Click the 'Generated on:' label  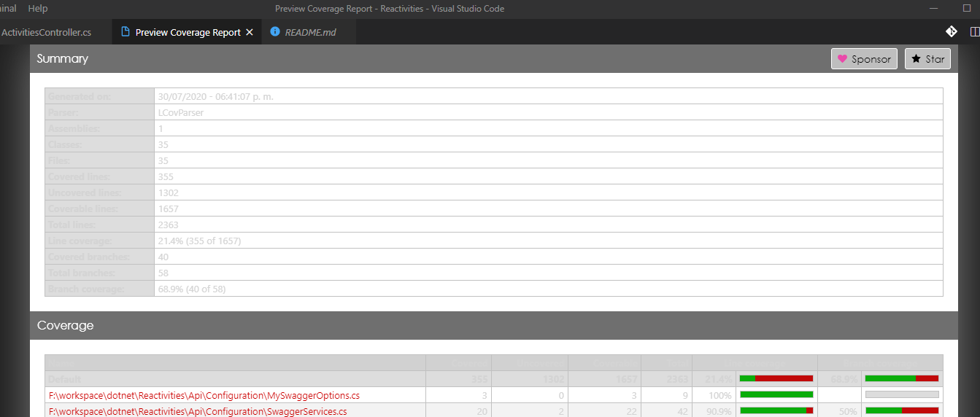tap(79, 96)
